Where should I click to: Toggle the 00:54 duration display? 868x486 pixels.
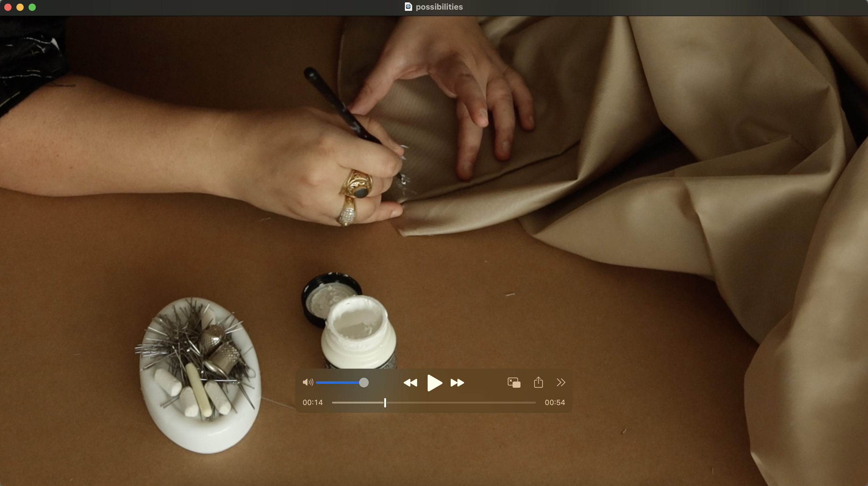554,403
